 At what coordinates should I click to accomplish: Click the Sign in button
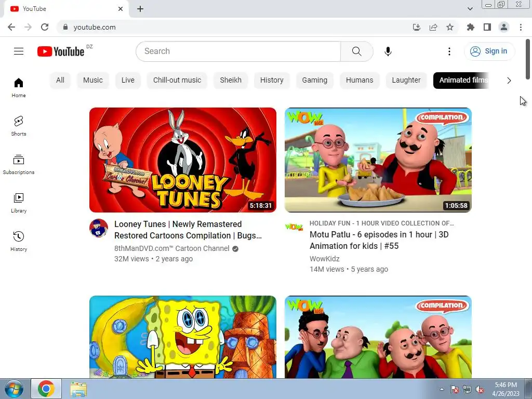pyautogui.click(x=489, y=51)
